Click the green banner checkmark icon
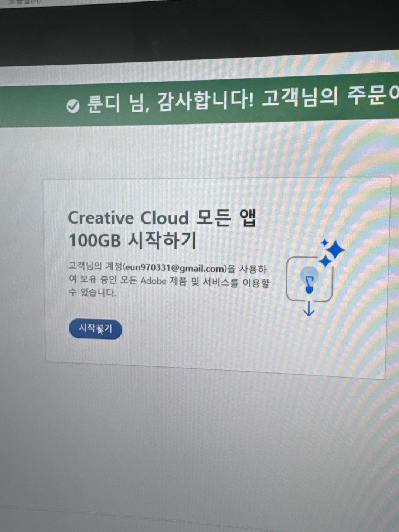The height and width of the screenshot is (532, 399). [x=73, y=106]
